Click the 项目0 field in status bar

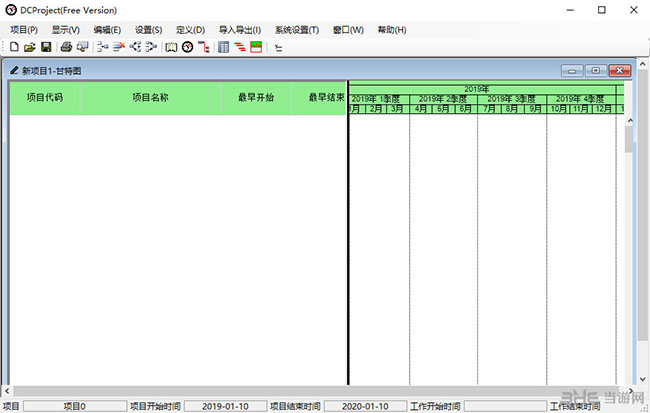[75, 406]
